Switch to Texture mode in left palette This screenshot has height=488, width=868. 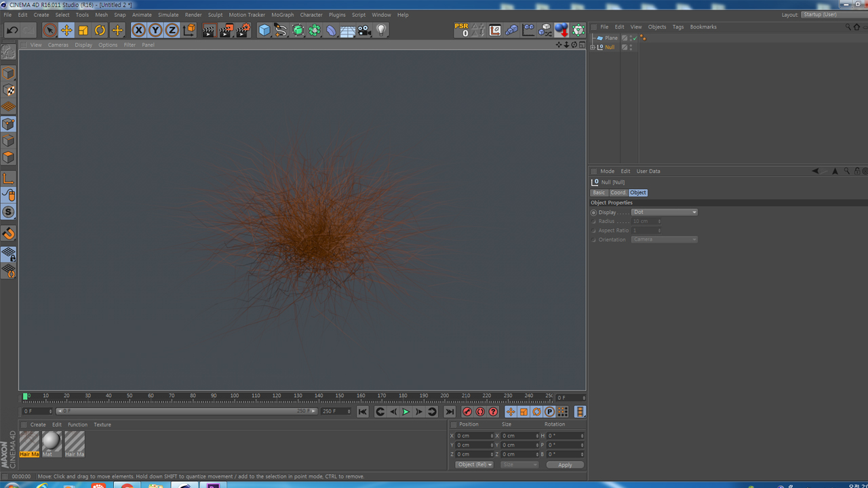tap(8, 90)
